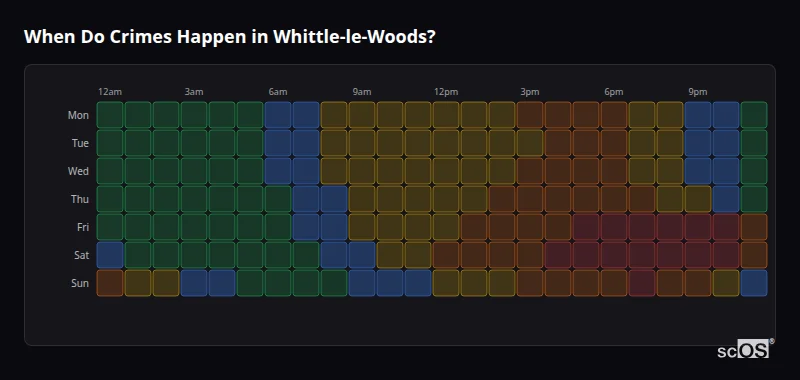
Task: Select the orange Friday 3pm cell
Action: point(530,227)
